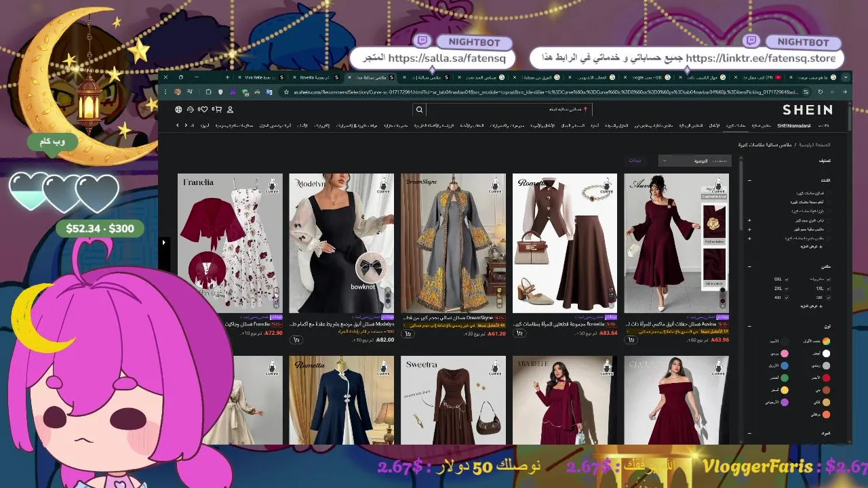Toggle the 0XL size checkbox
Image resolution: width=868 pixels, height=488 pixels.
point(787,279)
